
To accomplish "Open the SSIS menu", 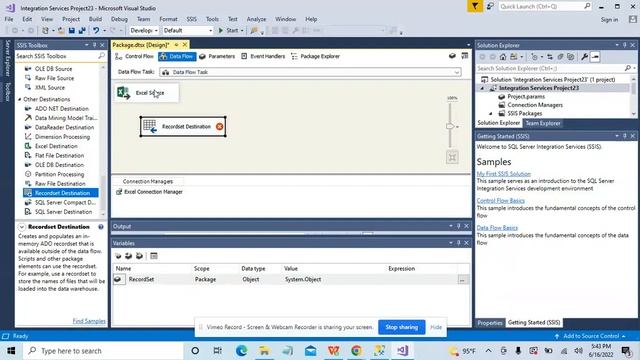I will coord(191,19).
